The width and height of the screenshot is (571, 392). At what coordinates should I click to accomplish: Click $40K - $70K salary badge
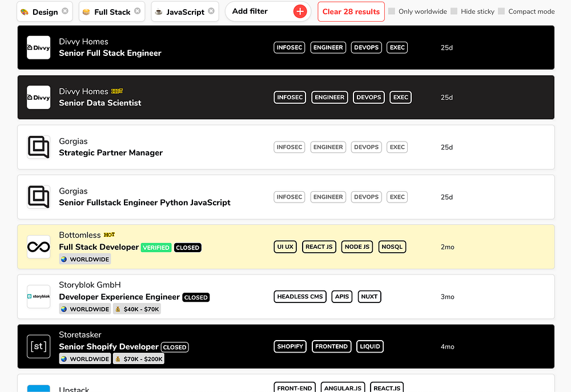click(137, 309)
